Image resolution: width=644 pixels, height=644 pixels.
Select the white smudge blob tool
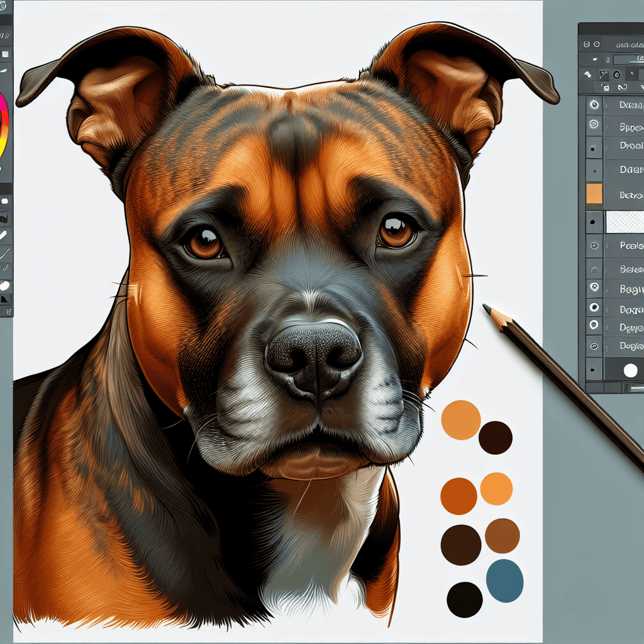pyautogui.click(x=6, y=285)
